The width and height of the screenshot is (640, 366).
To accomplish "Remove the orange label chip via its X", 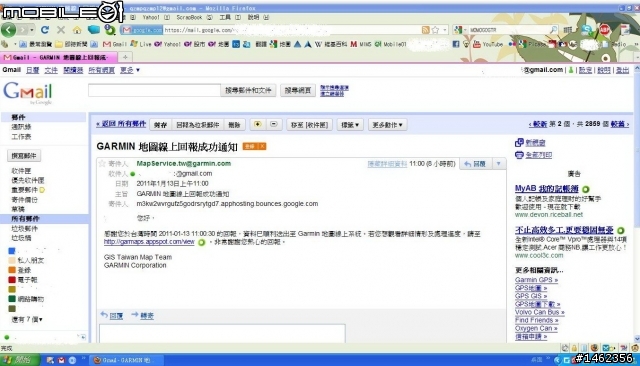I will 262,146.
